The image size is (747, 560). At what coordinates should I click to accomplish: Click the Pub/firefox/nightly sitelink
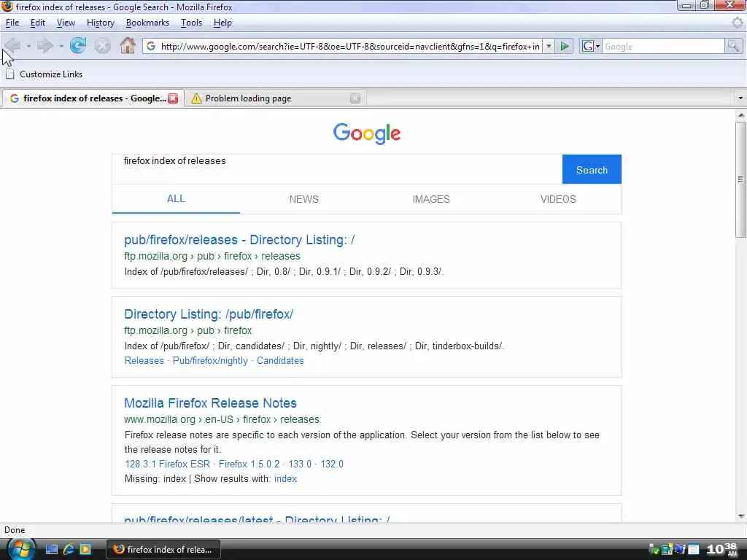click(210, 360)
